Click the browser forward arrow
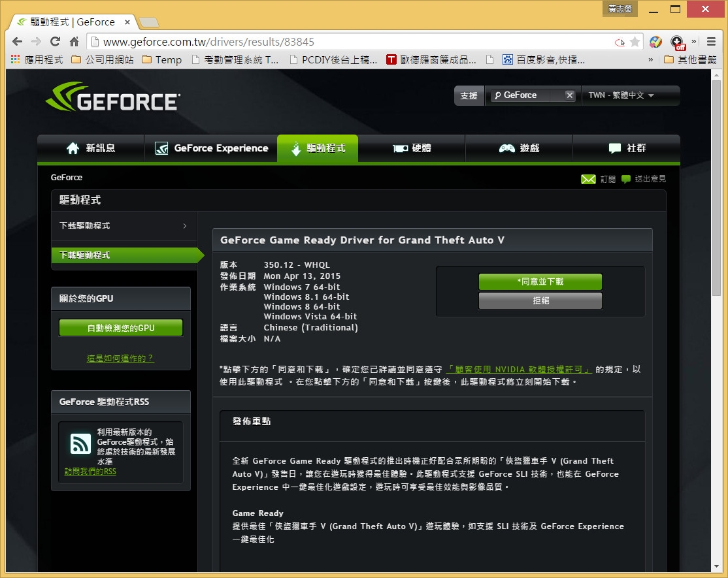The height and width of the screenshot is (578, 728). pos(36,42)
